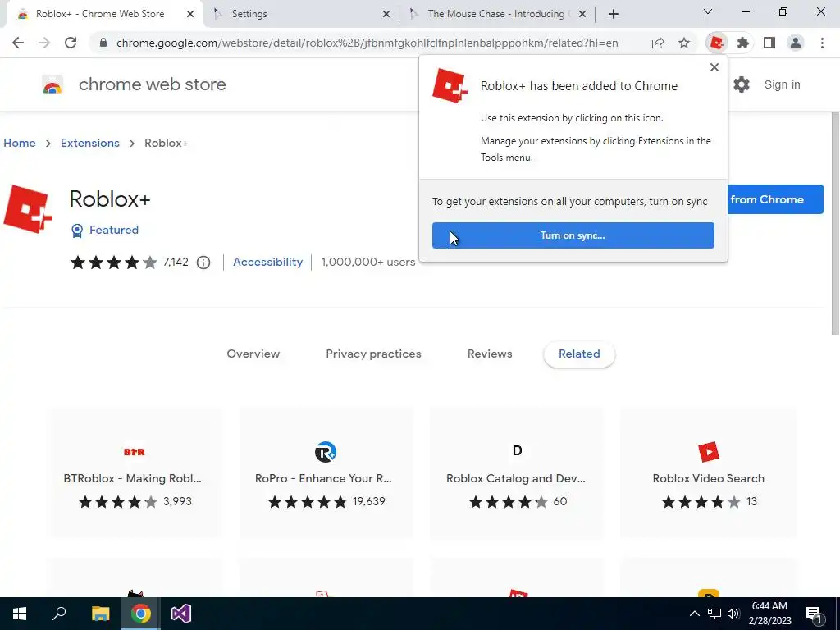Click the address bar URL field

367,43
